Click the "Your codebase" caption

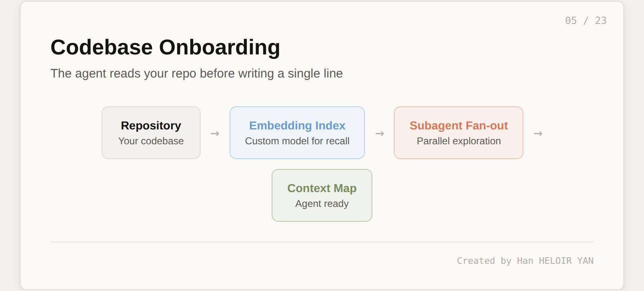151,141
